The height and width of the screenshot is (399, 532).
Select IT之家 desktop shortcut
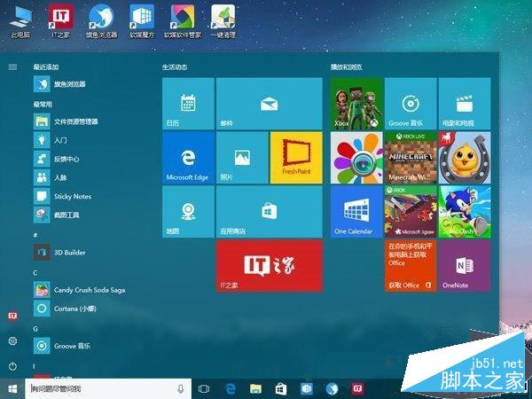point(60,21)
